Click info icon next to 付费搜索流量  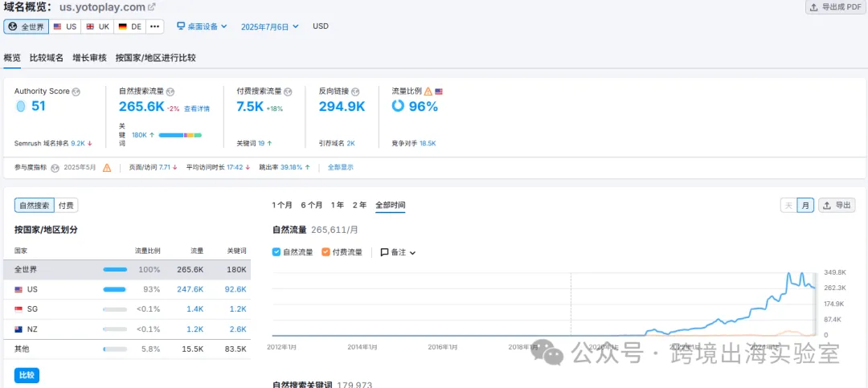(x=288, y=92)
